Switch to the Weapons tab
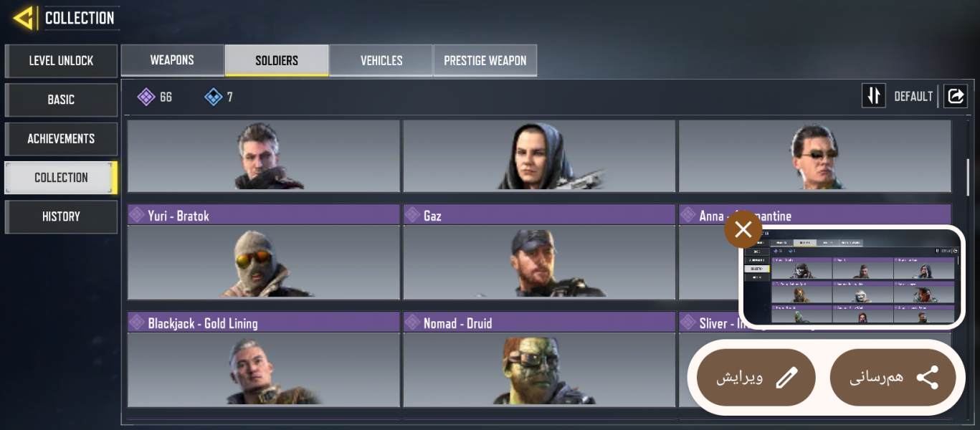Image resolution: width=980 pixels, height=430 pixels. click(172, 60)
